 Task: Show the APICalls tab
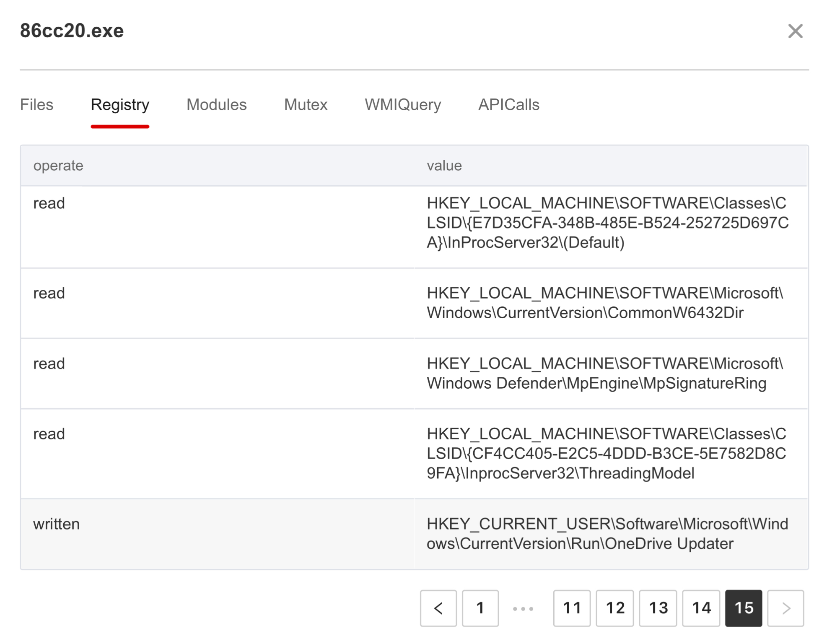point(508,104)
